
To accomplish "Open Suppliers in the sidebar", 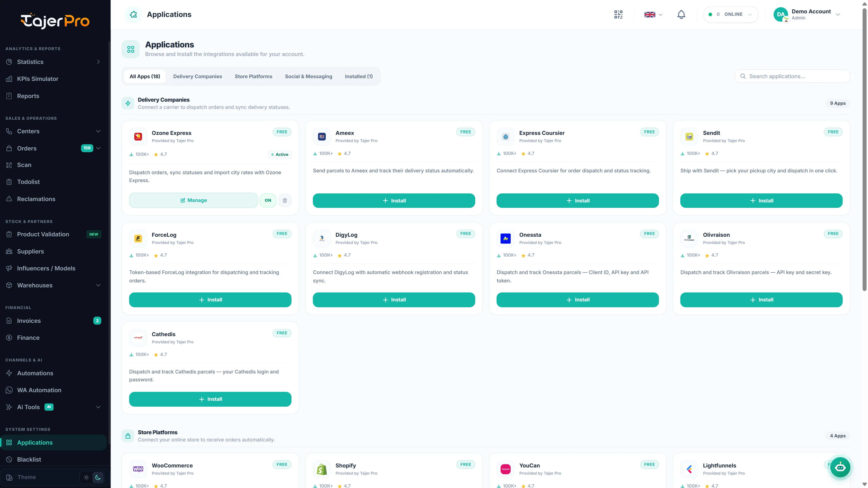I will [53, 251].
